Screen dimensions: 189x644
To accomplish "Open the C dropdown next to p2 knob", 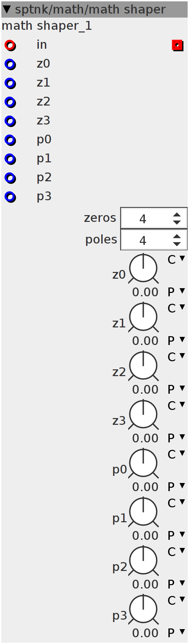I will pyautogui.click(x=177, y=552).
